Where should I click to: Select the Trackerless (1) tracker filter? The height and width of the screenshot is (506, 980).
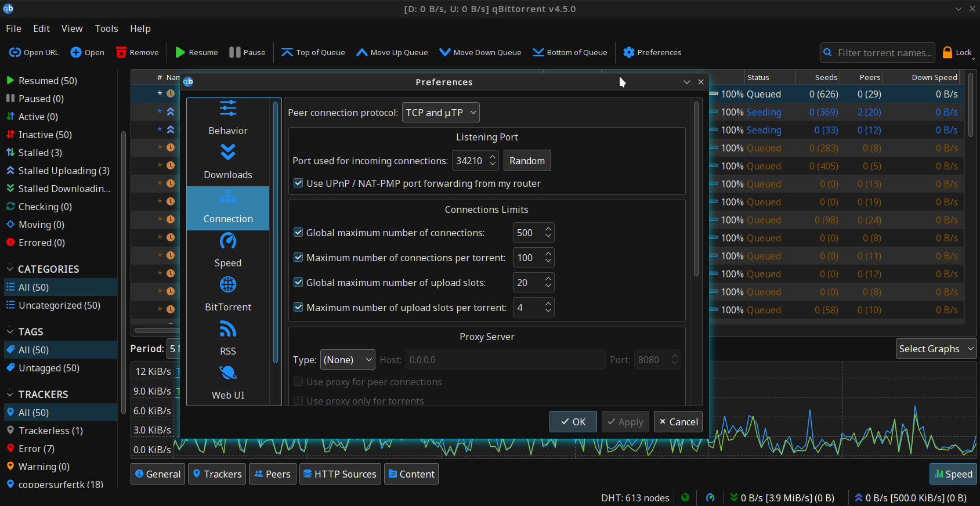click(60, 431)
